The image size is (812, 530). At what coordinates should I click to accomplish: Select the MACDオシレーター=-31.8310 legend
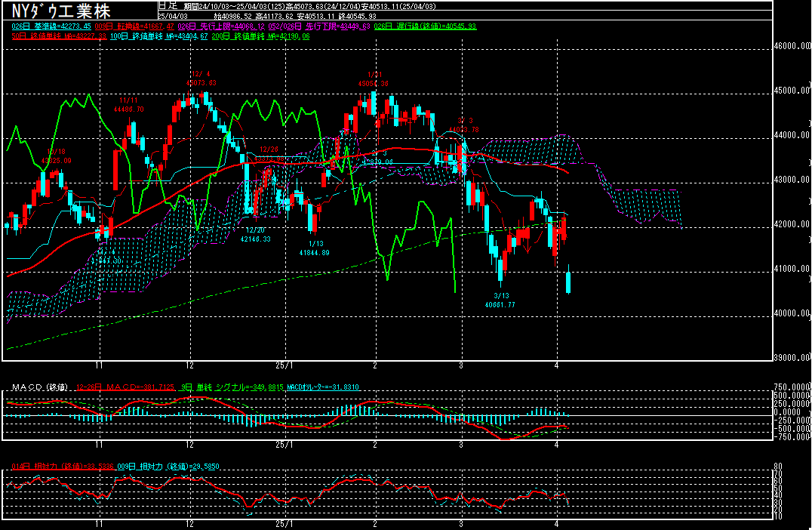click(323, 387)
